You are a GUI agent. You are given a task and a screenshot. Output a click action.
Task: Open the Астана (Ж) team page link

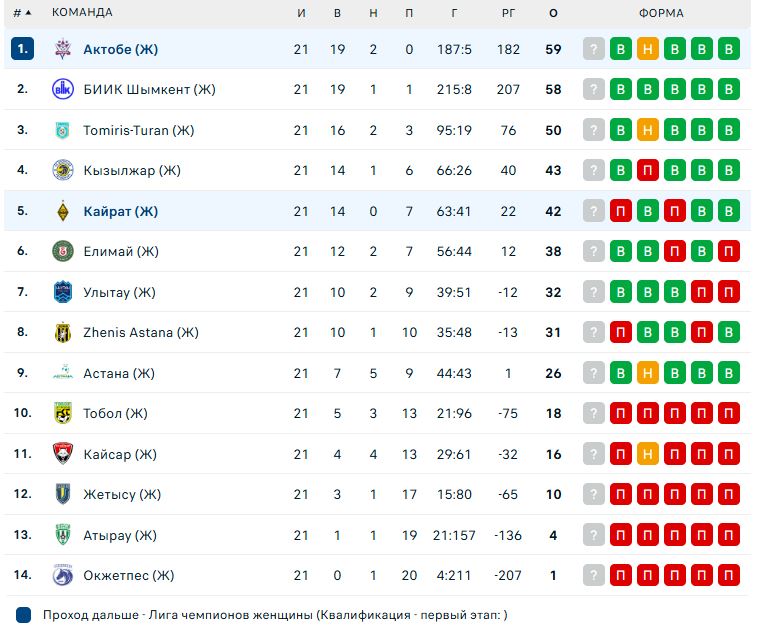pos(119,373)
